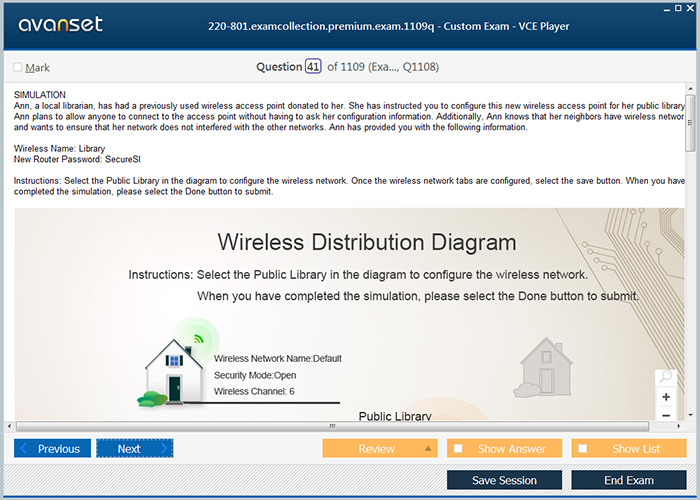
Task: Expand the Review dropdown arrow
Action: [x=427, y=449]
